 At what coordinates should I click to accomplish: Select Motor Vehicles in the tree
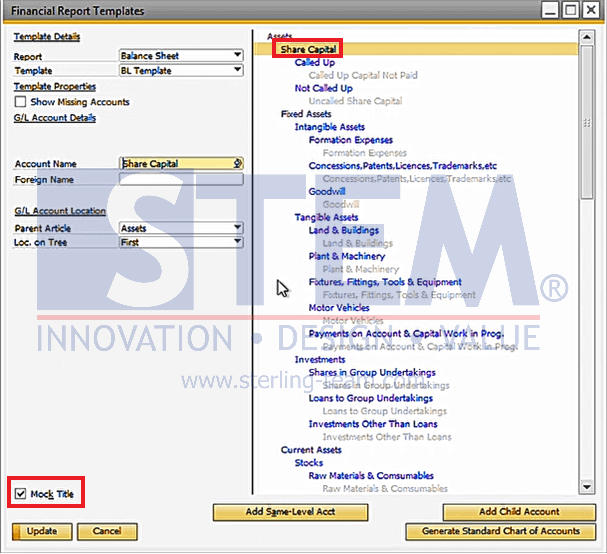click(x=338, y=308)
